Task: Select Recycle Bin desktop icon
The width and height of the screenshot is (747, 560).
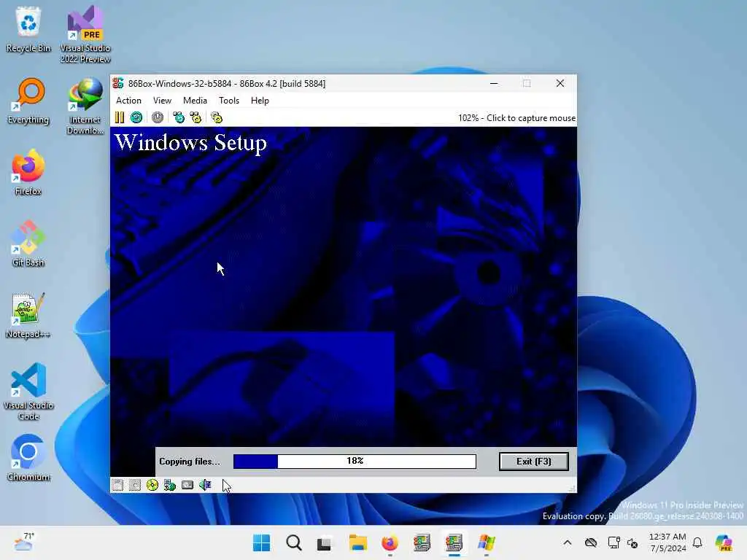Action: click(x=28, y=29)
